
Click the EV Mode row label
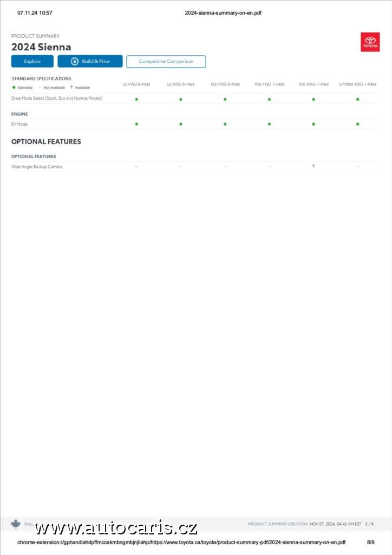[x=19, y=124]
